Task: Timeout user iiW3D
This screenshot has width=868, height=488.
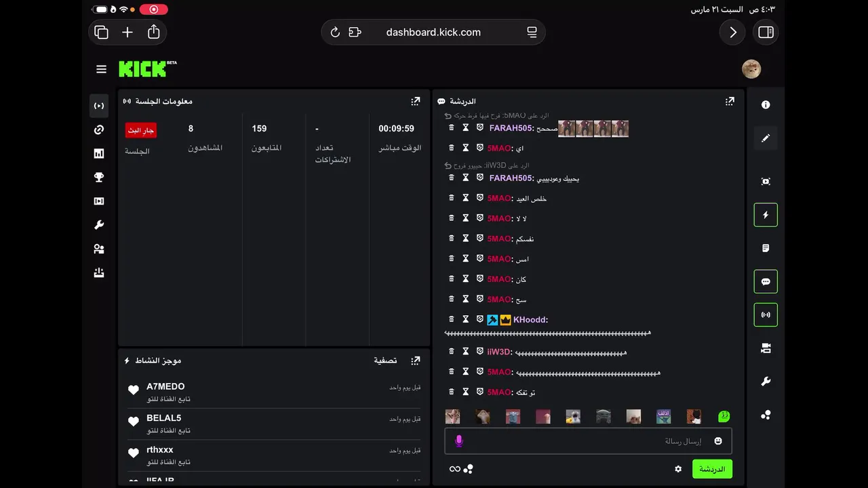Action: 466,352
